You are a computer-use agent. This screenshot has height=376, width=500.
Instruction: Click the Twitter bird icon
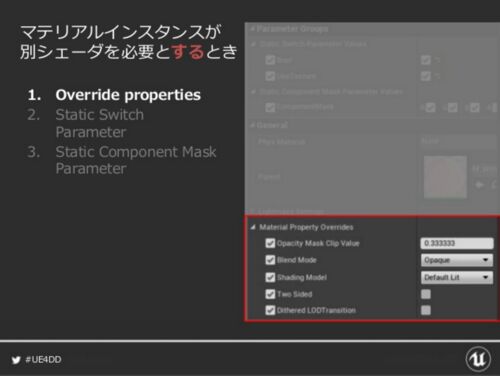click(x=16, y=360)
